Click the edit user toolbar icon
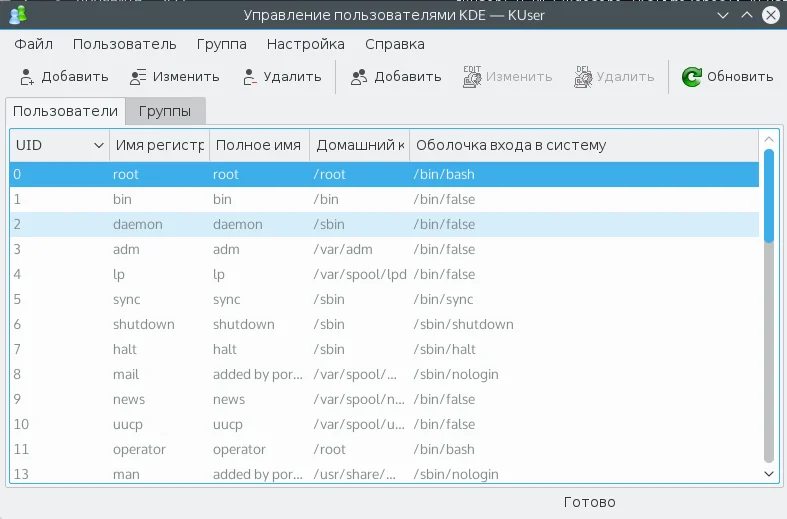 pos(139,77)
